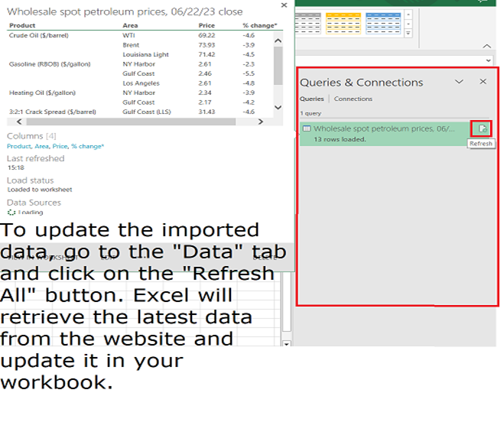Click the Louisiana Light area cell

[x=145, y=54]
